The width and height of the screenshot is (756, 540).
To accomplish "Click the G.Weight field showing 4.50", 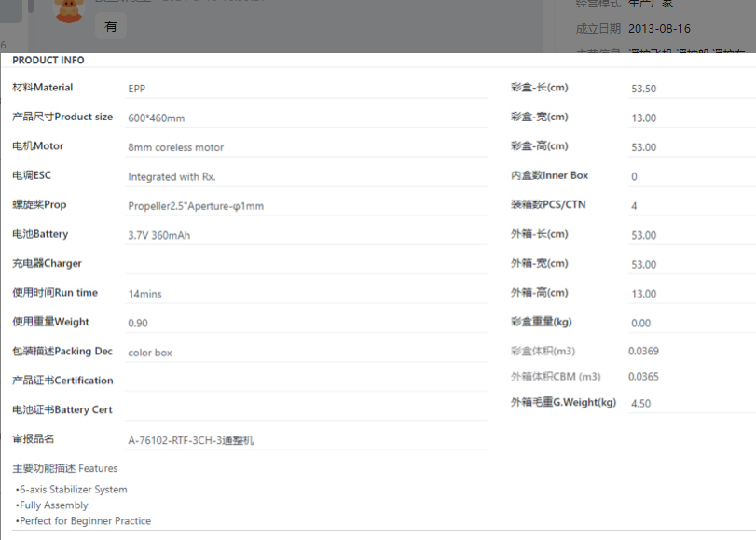I will coord(690,403).
